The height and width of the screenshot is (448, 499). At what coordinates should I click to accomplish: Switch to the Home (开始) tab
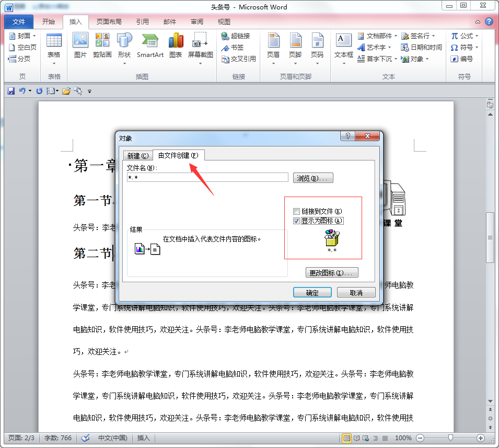coord(49,21)
